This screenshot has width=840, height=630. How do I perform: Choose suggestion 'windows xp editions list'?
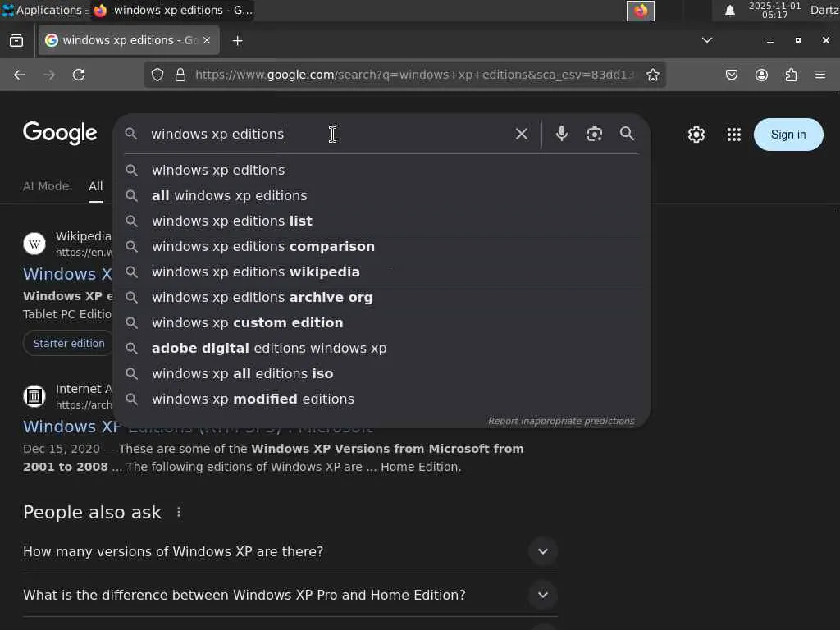pos(381,221)
